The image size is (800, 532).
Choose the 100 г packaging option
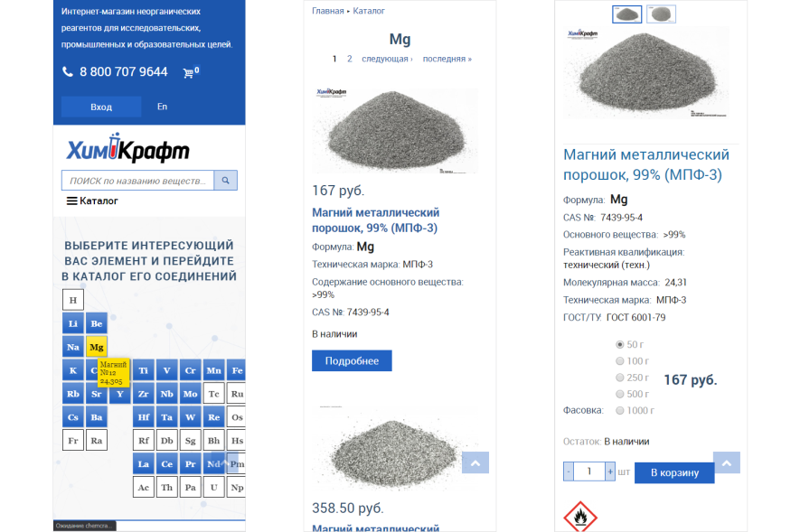(620, 360)
